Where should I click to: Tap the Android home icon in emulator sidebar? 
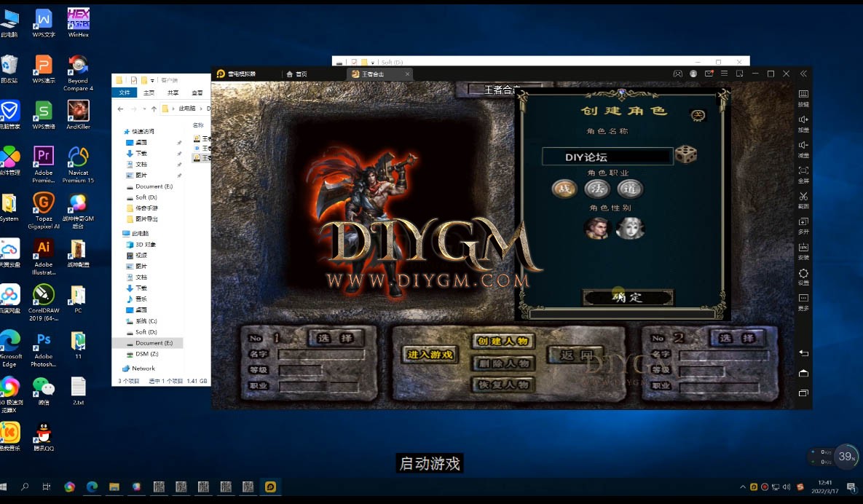tap(803, 373)
